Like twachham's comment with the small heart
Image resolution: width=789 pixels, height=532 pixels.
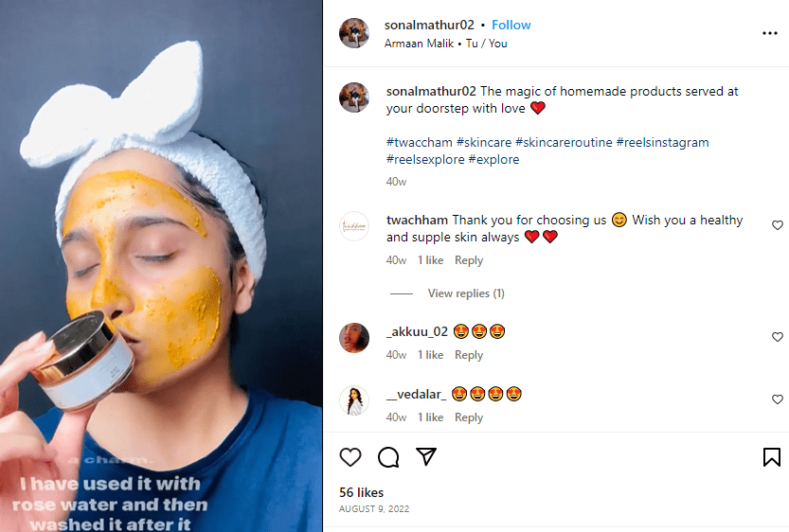coord(778,225)
